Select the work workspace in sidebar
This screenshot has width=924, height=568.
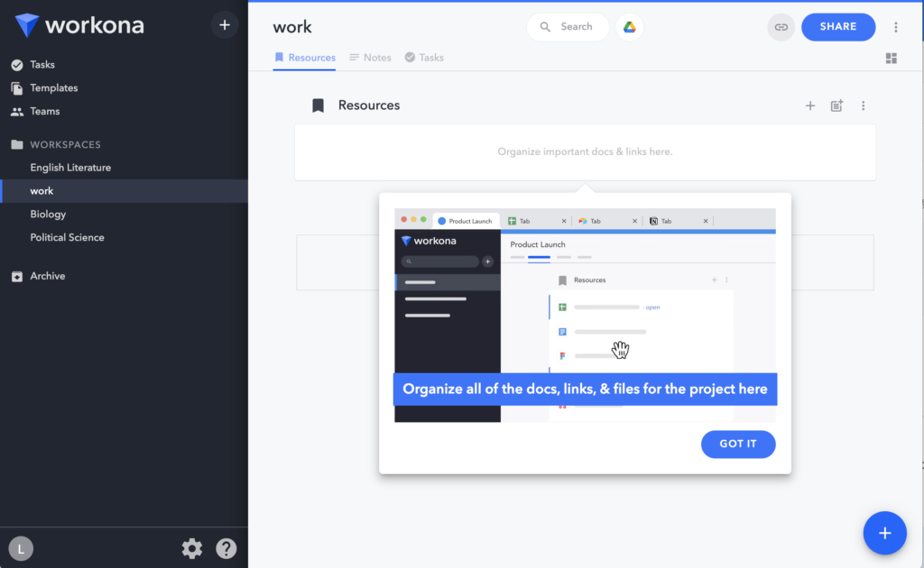(x=124, y=191)
